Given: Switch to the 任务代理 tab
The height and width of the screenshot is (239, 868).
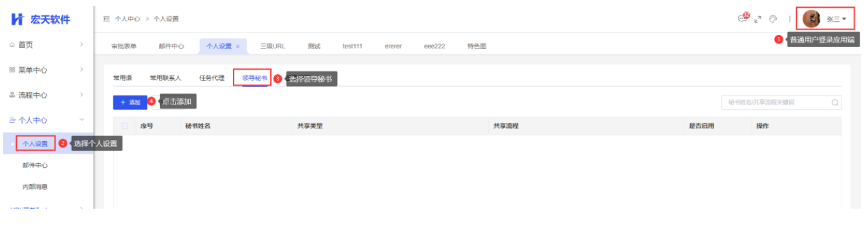Looking at the screenshot, I should click(x=212, y=78).
